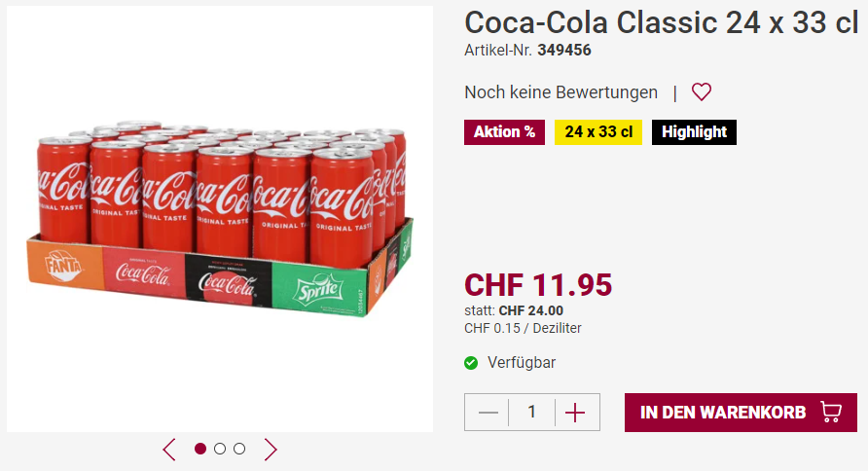Click the "Coca-Cola Classic 24 x 33 cl" title
This screenshot has height=471, width=868.
(661, 22)
